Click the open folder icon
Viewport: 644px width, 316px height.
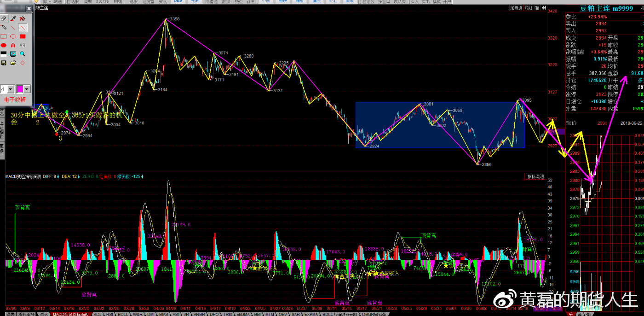click(x=13, y=63)
